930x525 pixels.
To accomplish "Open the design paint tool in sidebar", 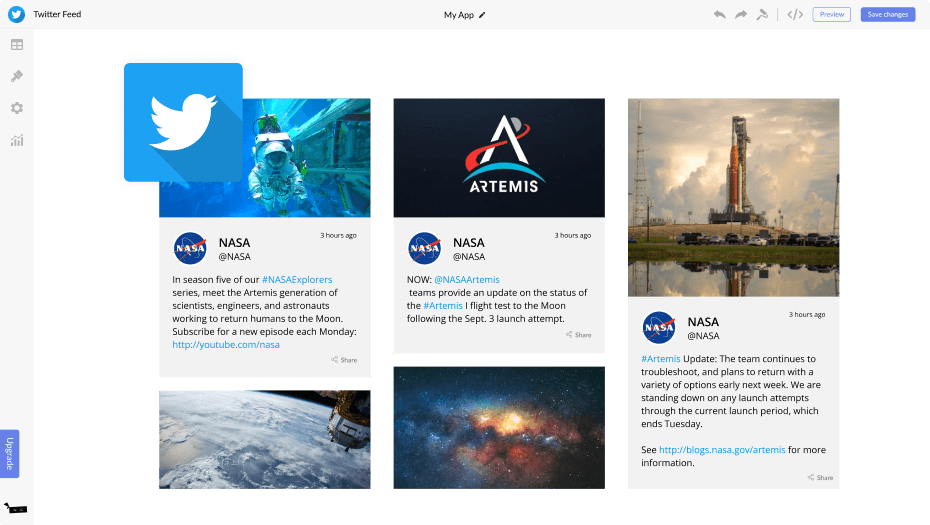I will tap(17, 76).
